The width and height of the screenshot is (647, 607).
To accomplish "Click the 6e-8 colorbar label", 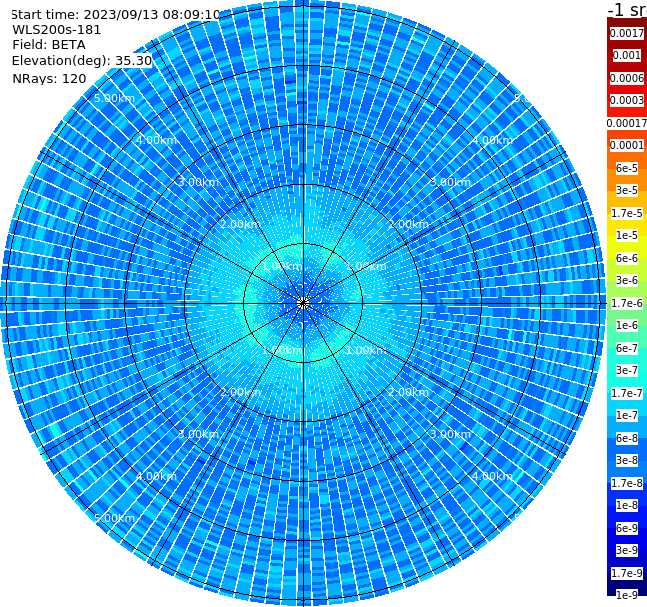I will tap(627, 438).
